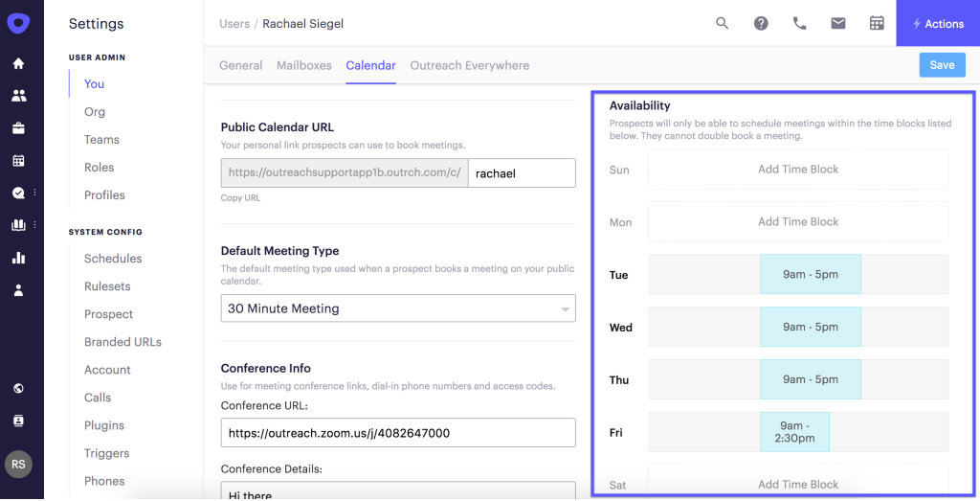Click the Save button

(942, 65)
